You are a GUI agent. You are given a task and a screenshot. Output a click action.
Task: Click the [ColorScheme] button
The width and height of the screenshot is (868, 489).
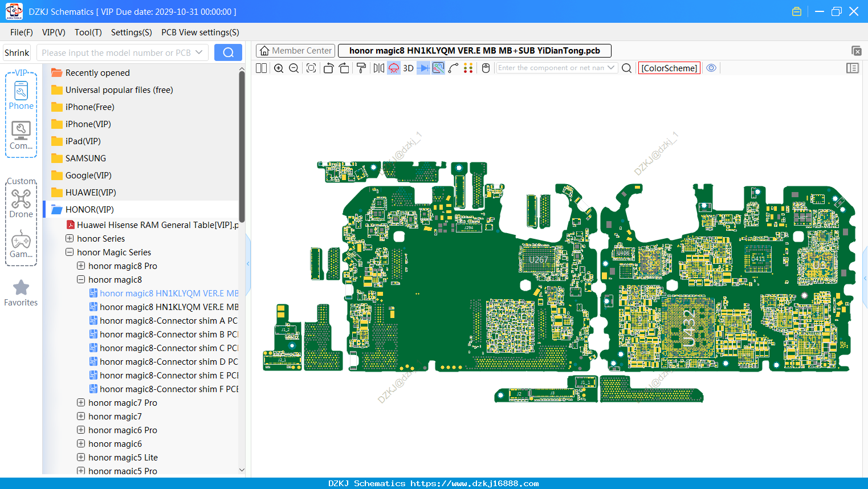[669, 68]
